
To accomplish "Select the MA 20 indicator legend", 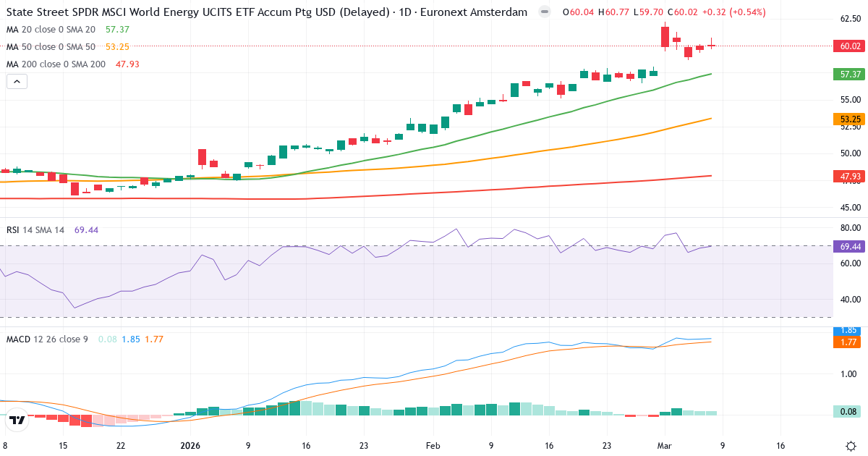I will pos(51,30).
